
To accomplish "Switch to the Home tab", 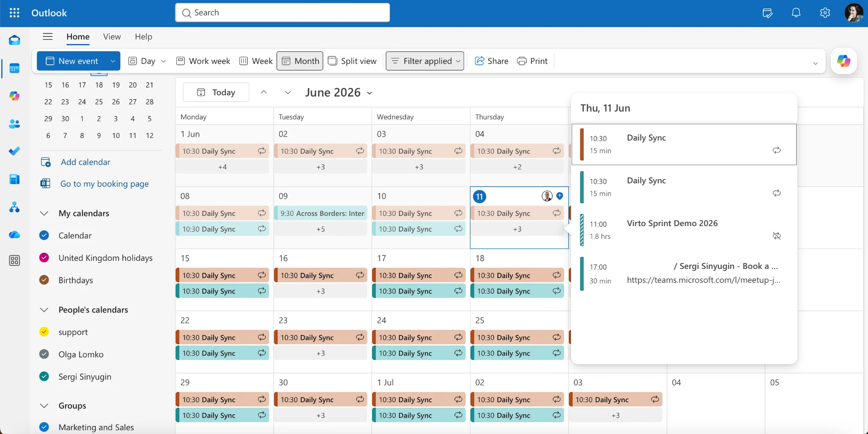I will (x=78, y=37).
